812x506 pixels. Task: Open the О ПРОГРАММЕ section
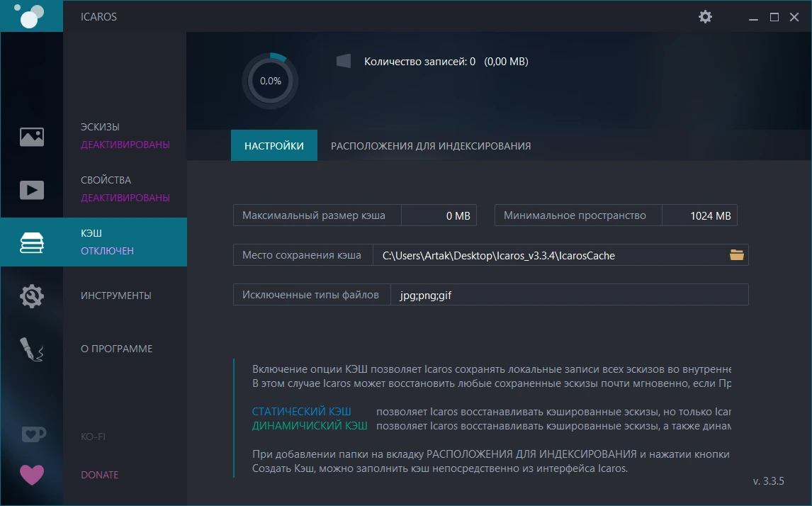coord(116,349)
